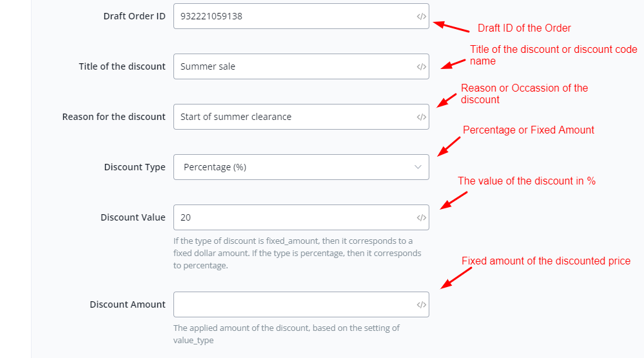644x358 pixels.
Task: Click the Discount Type label
Action: click(134, 167)
